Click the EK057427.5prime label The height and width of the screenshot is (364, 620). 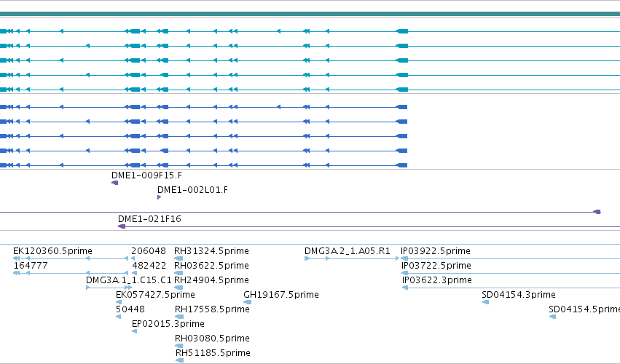[155, 295]
